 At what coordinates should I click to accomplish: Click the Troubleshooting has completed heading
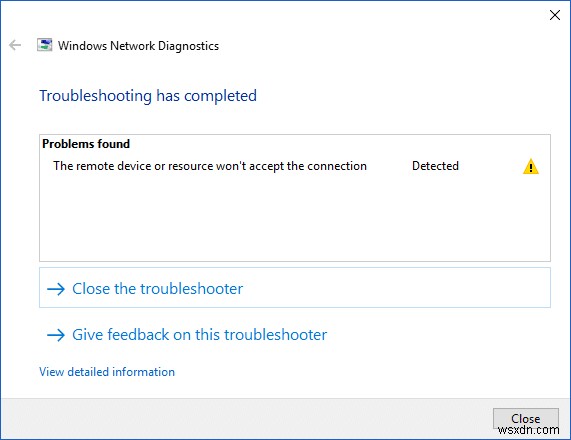tap(148, 96)
